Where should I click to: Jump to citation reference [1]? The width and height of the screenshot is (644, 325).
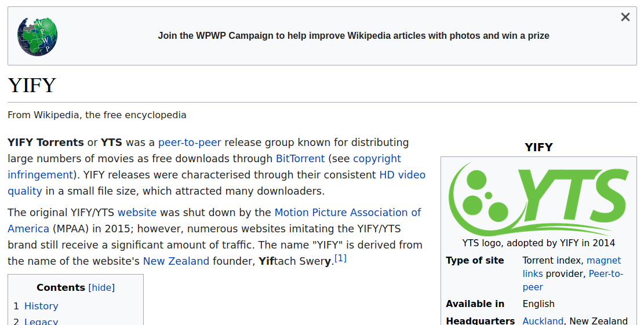[340, 258]
